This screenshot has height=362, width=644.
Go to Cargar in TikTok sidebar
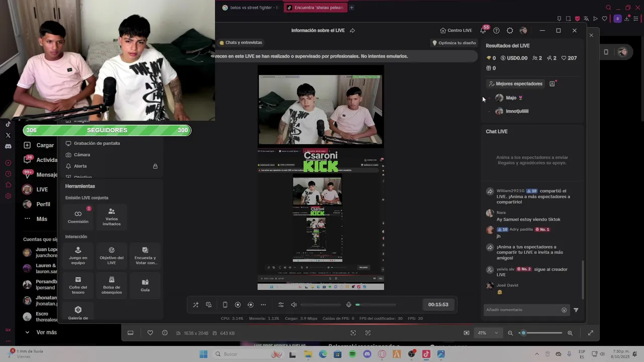click(x=40, y=145)
